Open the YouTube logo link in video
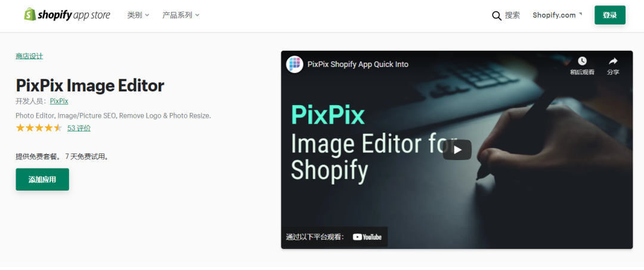The image size is (644, 270). [367, 237]
